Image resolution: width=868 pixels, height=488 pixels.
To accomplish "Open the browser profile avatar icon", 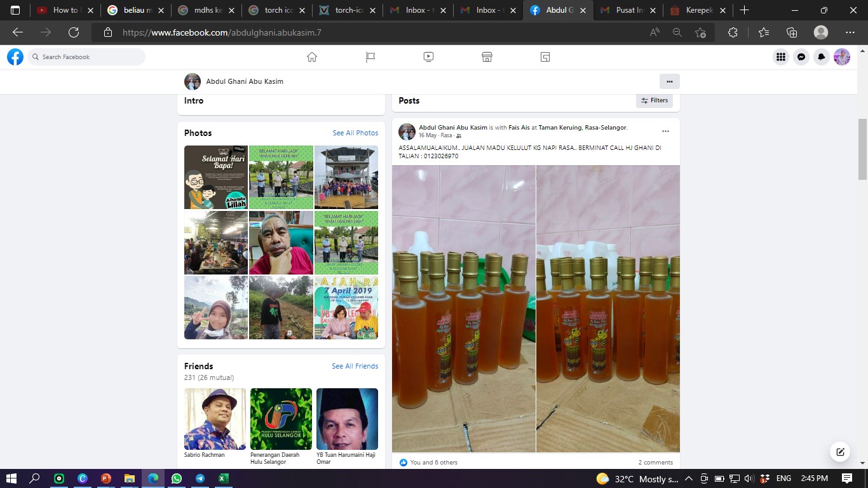I will (821, 32).
